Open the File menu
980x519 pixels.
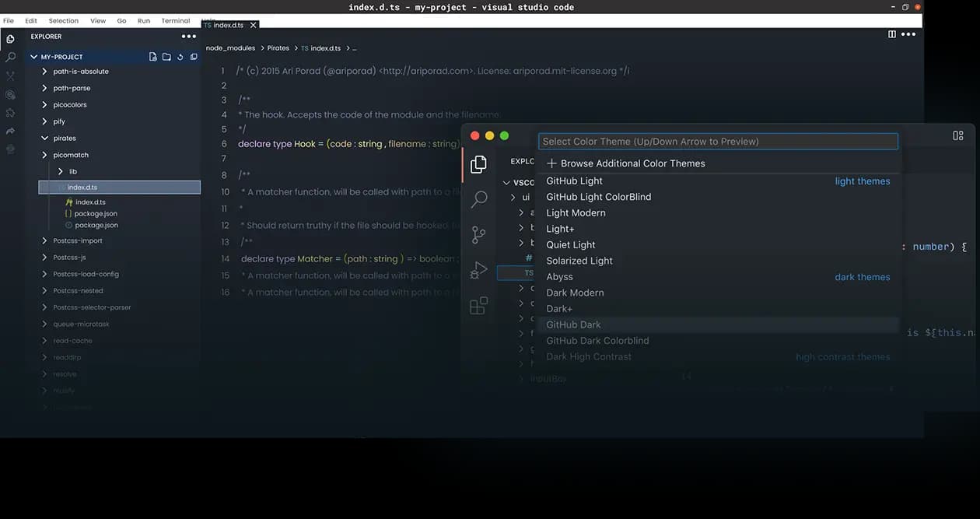9,21
